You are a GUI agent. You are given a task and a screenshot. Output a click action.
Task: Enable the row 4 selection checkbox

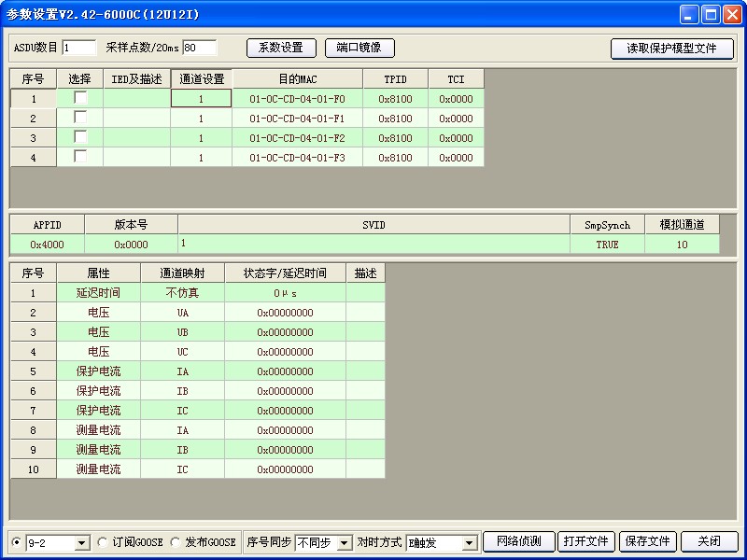coord(80,157)
